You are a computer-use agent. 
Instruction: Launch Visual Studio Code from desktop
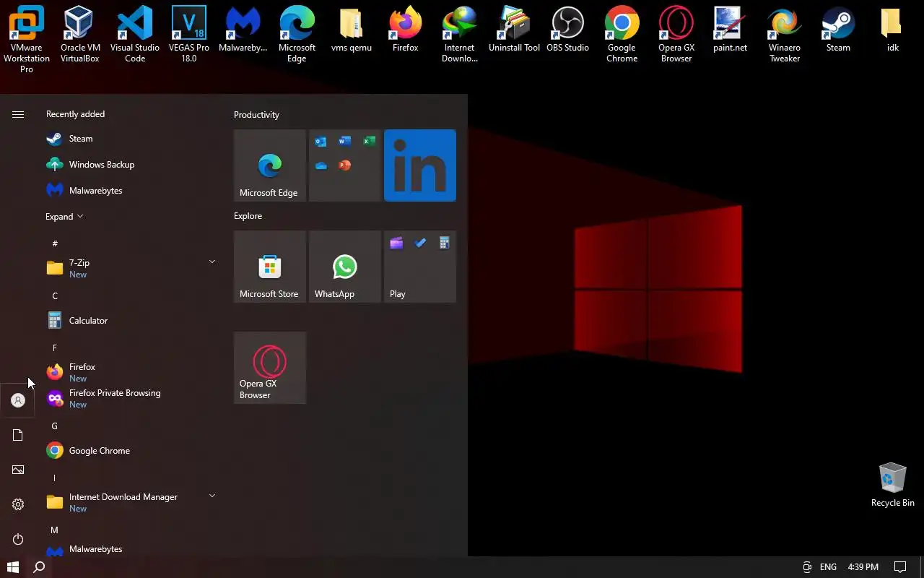[135, 34]
